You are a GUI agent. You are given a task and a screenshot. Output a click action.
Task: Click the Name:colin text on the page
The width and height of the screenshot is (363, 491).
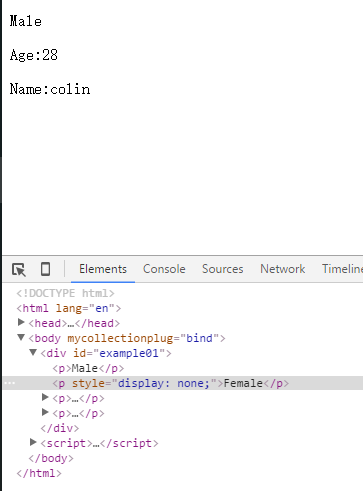50,89
